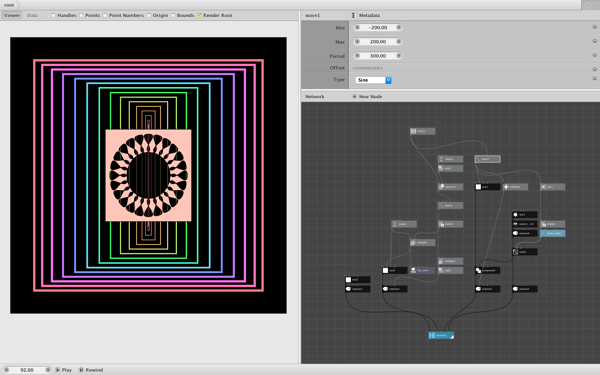Uncheck the Render Root option
This screenshot has height=375, width=600.
(199, 15)
